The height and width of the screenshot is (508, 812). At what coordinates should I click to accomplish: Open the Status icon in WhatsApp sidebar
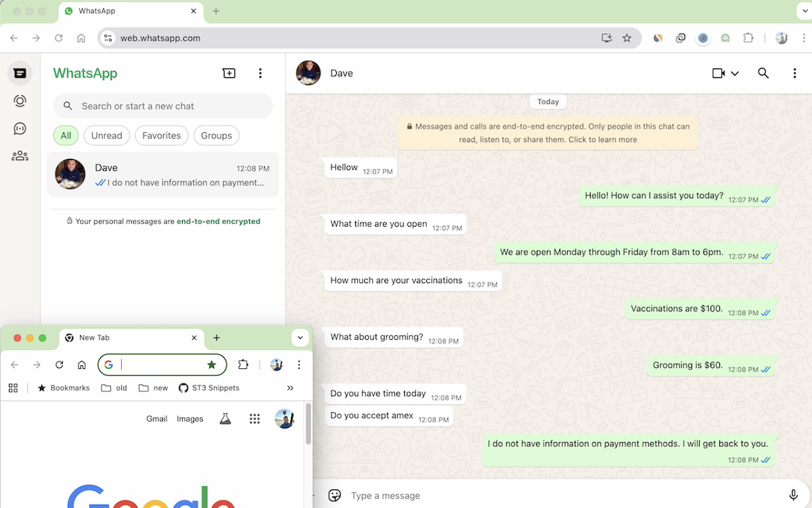click(x=20, y=101)
